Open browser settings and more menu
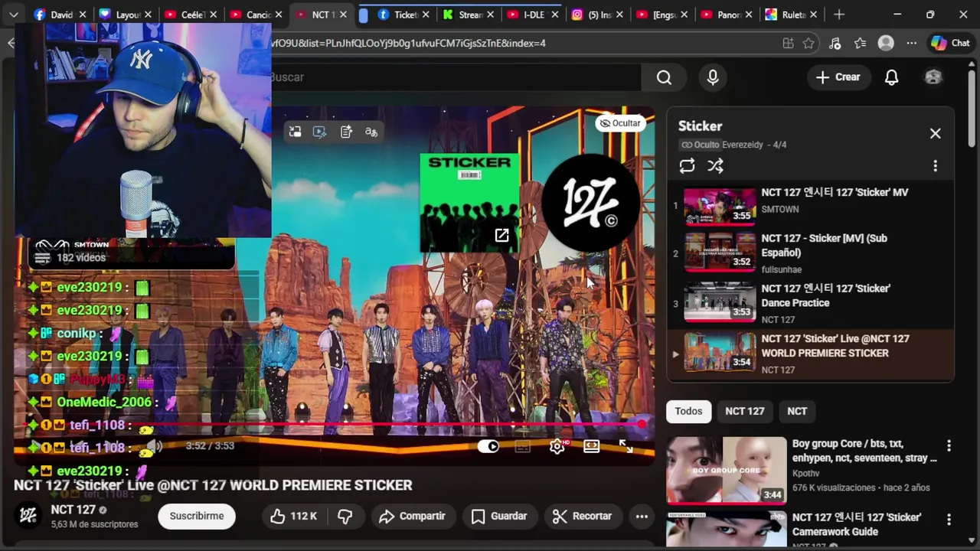This screenshot has width=980, height=551. (x=911, y=44)
